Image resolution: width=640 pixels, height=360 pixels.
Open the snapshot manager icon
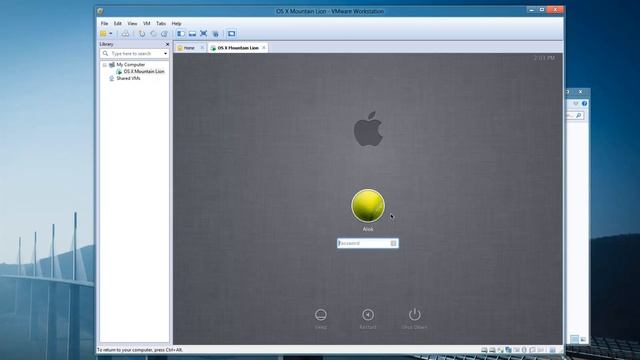coord(164,34)
